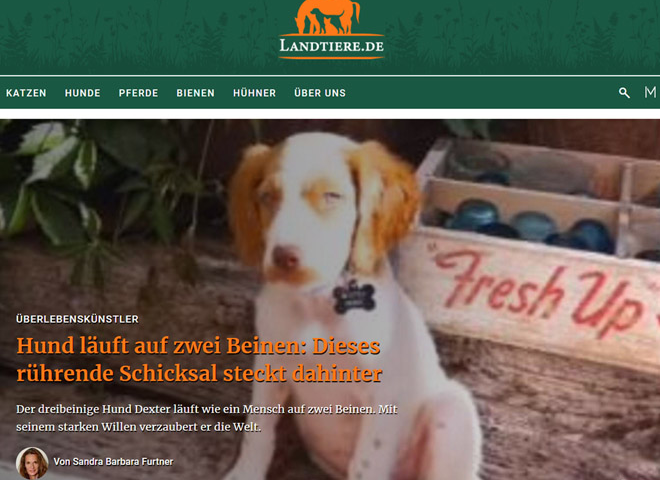The image size is (660, 480).
Task: Click the cut-off M menu item
Action: pyautogui.click(x=650, y=92)
